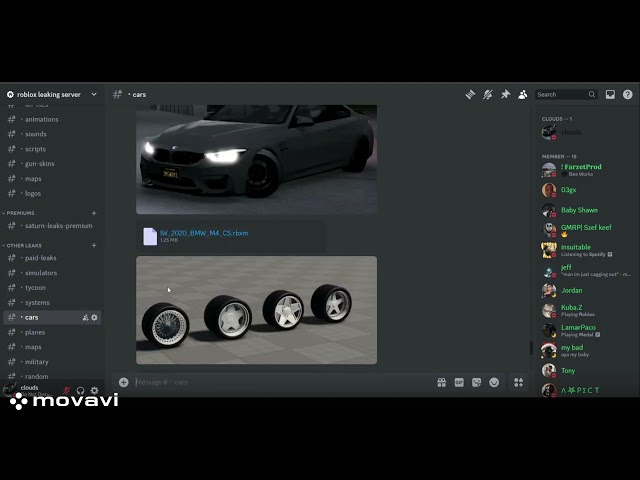Screen dimensions: 640x480
Task: Open the pinned messages pin icon
Action: pos(505,94)
